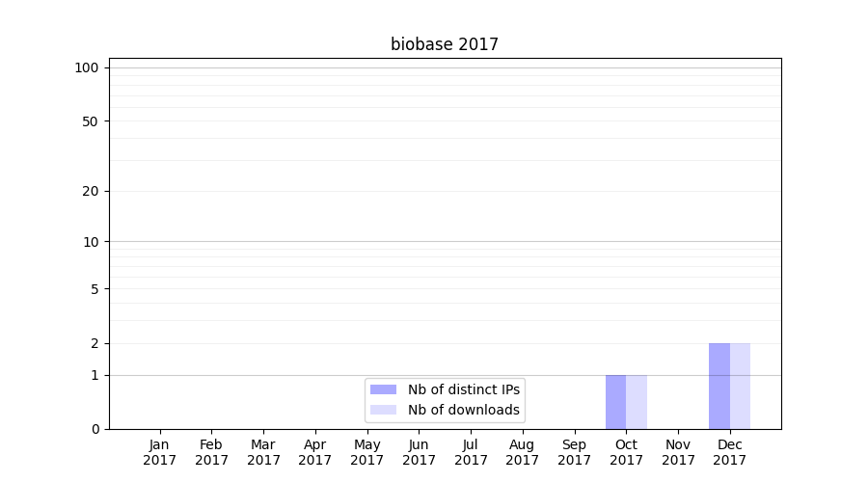The image size is (868, 482).
Task: Select the darker blue Dec 2017 bar
Action: point(719,386)
